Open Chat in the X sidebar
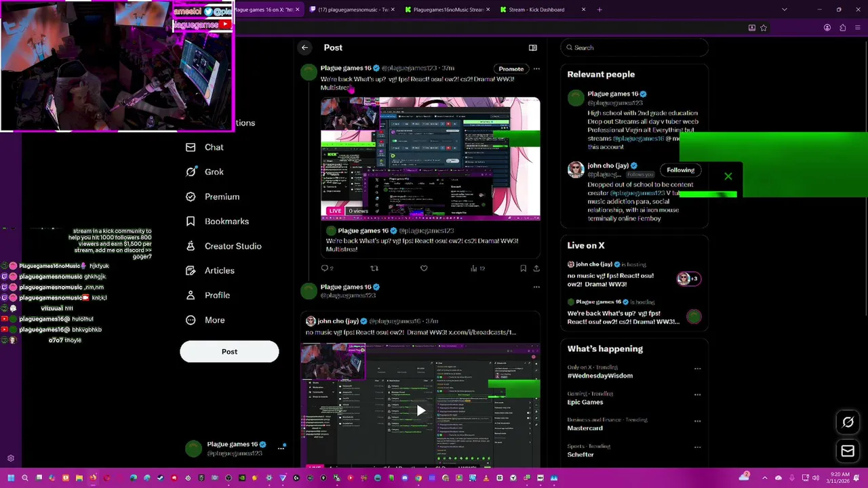This screenshot has height=488, width=868. pyautogui.click(x=205, y=147)
